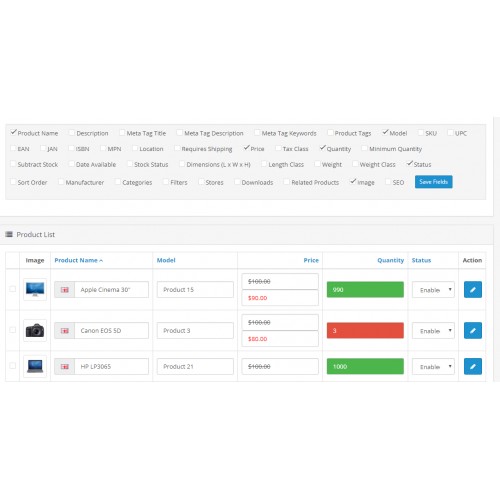Click the edit pencil for HP LP3065

pos(473,366)
